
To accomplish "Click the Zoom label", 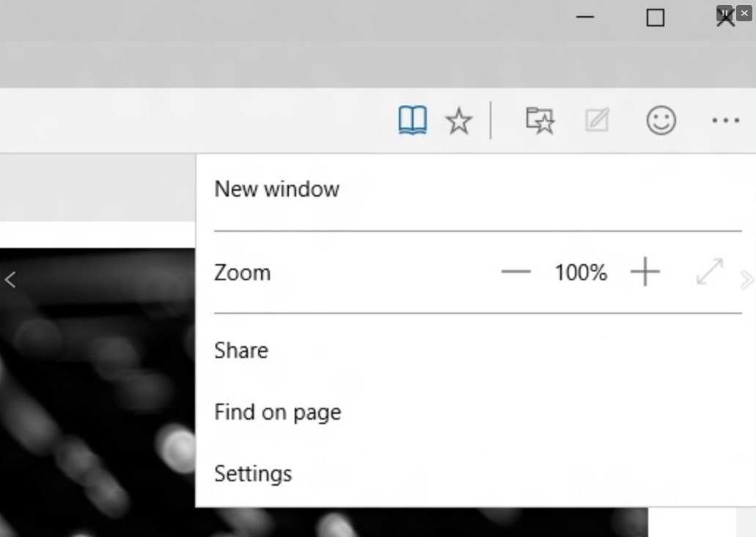I will [242, 273].
